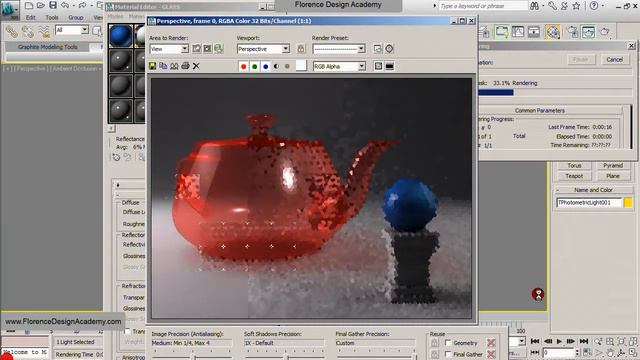This screenshot has width=640, height=360.
Task: Toggle the green channel display
Action: click(x=255, y=66)
